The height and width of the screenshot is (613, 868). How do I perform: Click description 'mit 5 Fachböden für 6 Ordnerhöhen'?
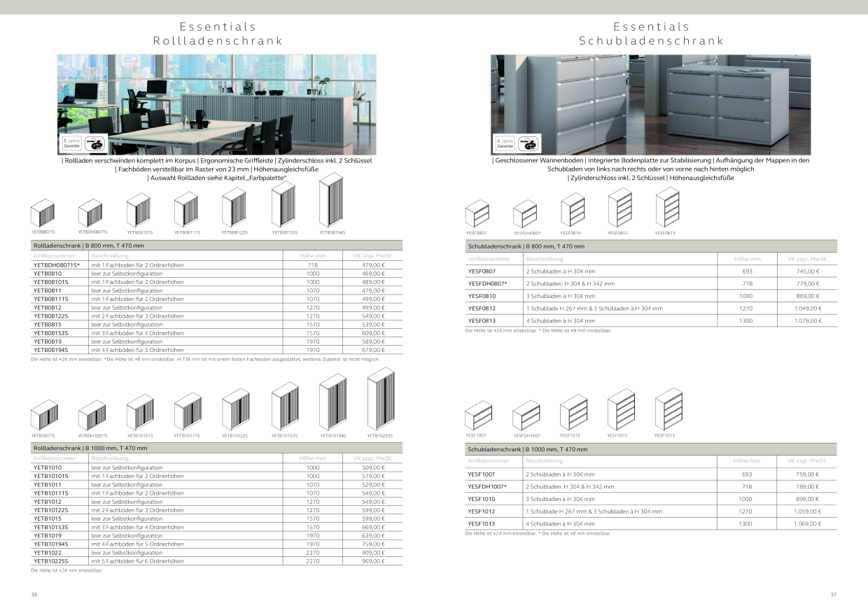click(137, 561)
